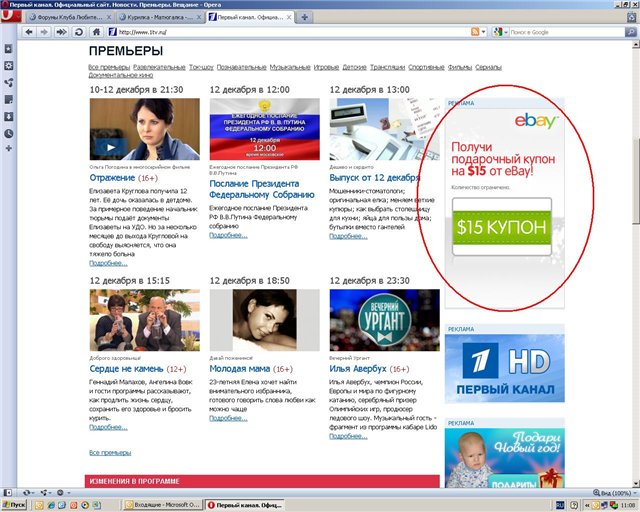This screenshot has height=512, width=640.
Task: Switch to the Курилка - Матюгалка tab
Action: [156, 18]
